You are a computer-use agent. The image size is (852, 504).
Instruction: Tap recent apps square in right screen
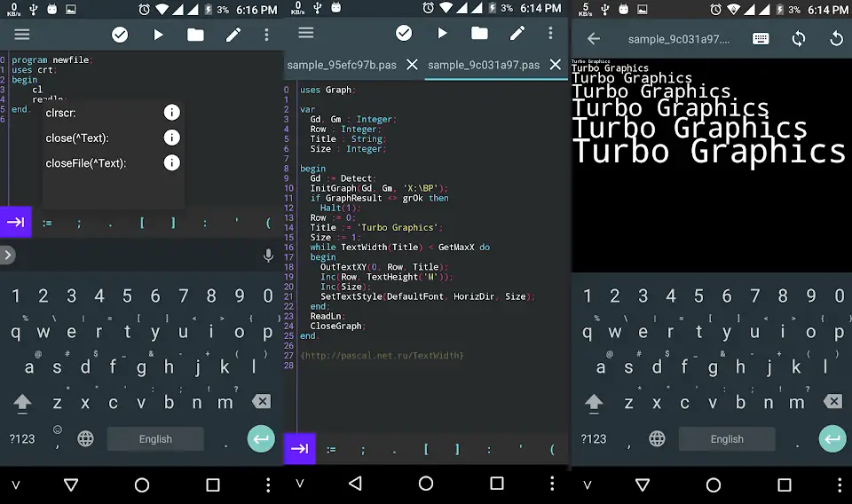click(784, 485)
